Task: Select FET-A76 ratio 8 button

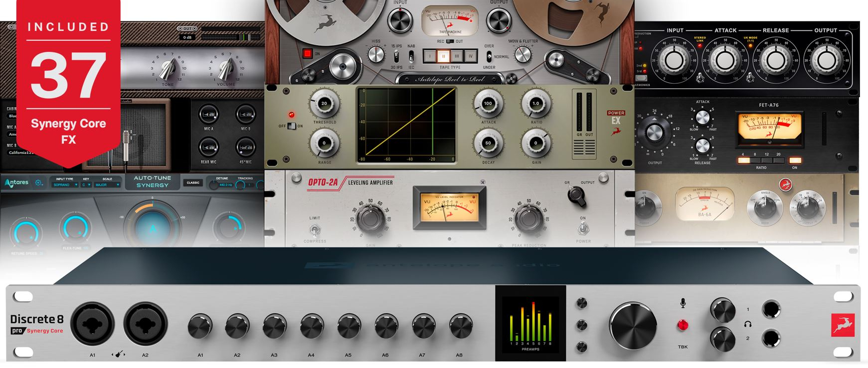Action: pos(755,160)
